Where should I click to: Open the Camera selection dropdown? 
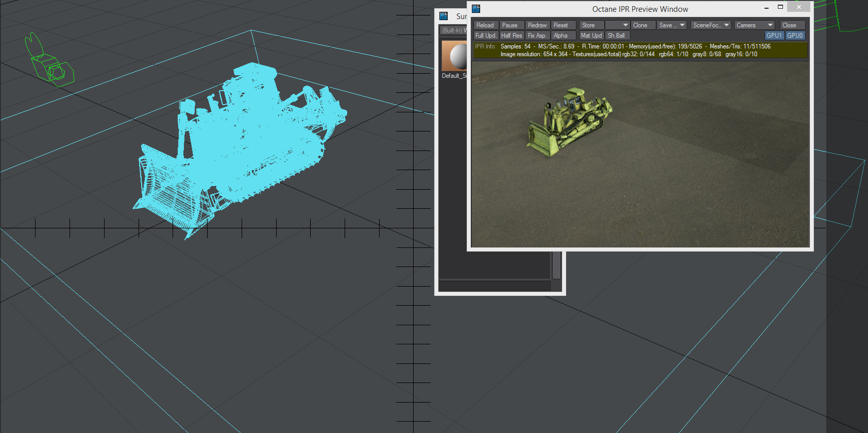coord(755,25)
